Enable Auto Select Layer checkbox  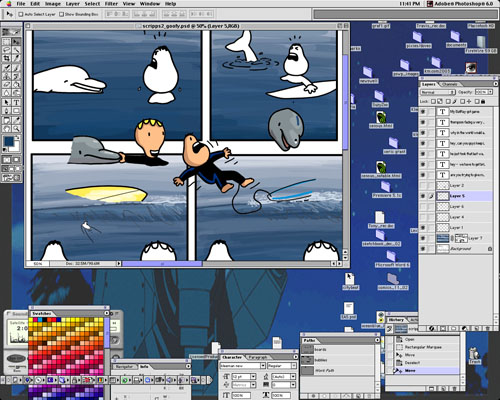pyautogui.click(x=21, y=14)
